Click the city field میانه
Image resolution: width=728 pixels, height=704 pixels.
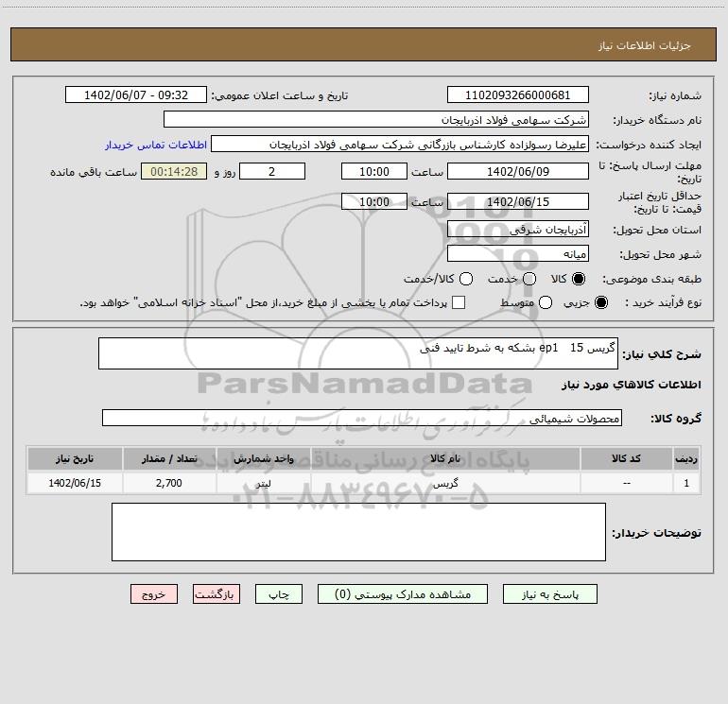tap(518, 253)
